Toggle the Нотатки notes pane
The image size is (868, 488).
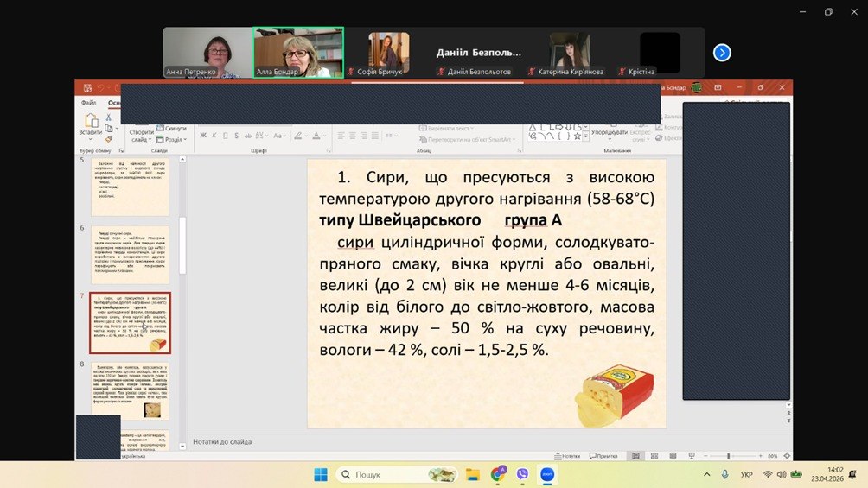566,456
